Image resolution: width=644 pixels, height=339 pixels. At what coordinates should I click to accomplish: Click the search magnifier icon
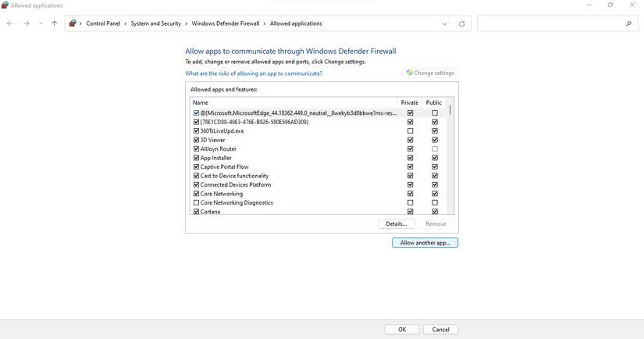click(x=628, y=23)
